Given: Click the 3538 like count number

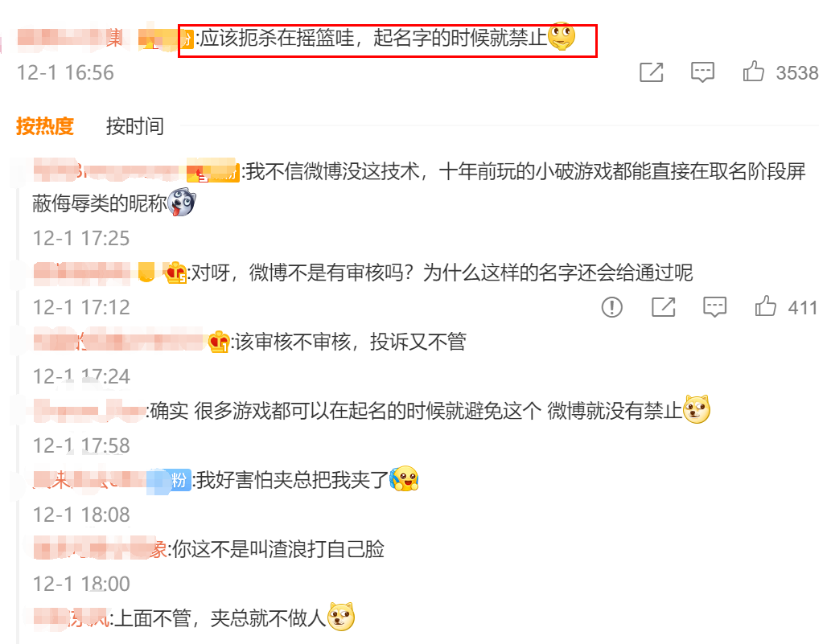Looking at the screenshot, I should pyautogui.click(x=797, y=72).
